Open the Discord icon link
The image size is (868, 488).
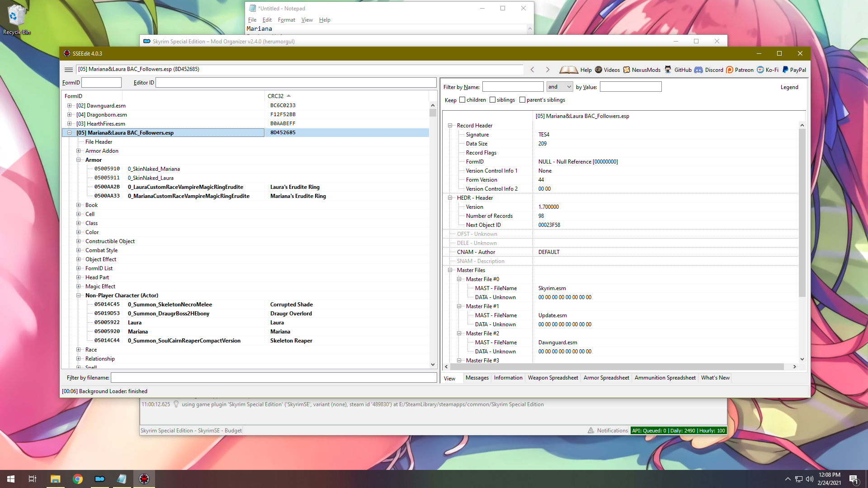click(698, 70)
